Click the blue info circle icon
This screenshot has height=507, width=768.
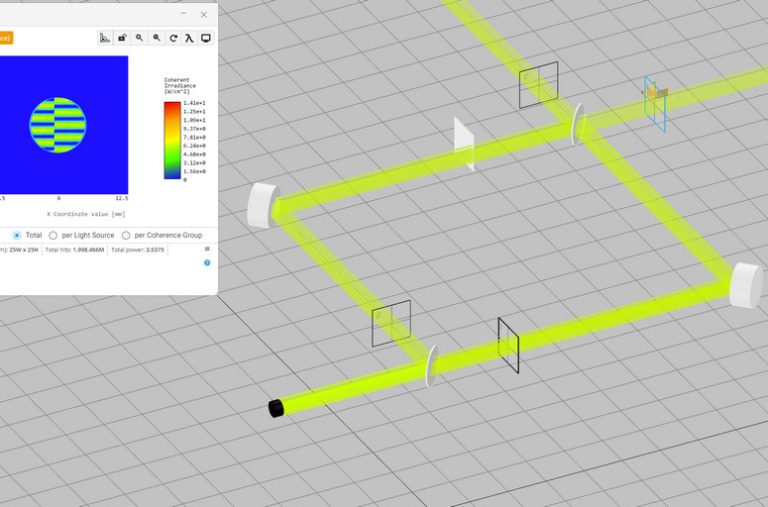pyautogui.click(x=207, y=263)
